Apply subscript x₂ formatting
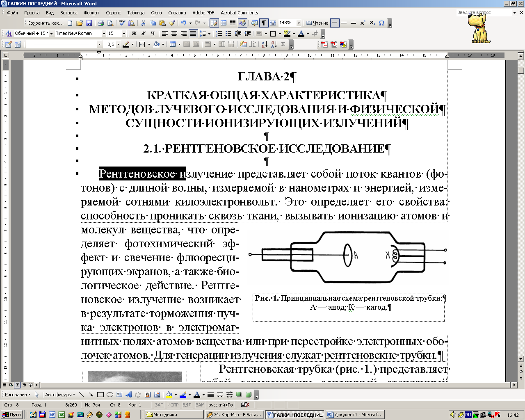 tap(372, 23)
